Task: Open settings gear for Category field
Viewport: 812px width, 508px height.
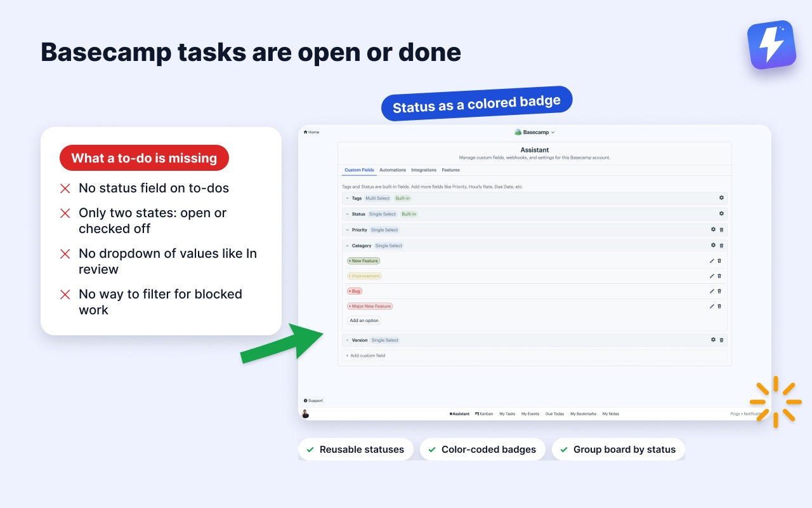Action: [x=713, y=245]
